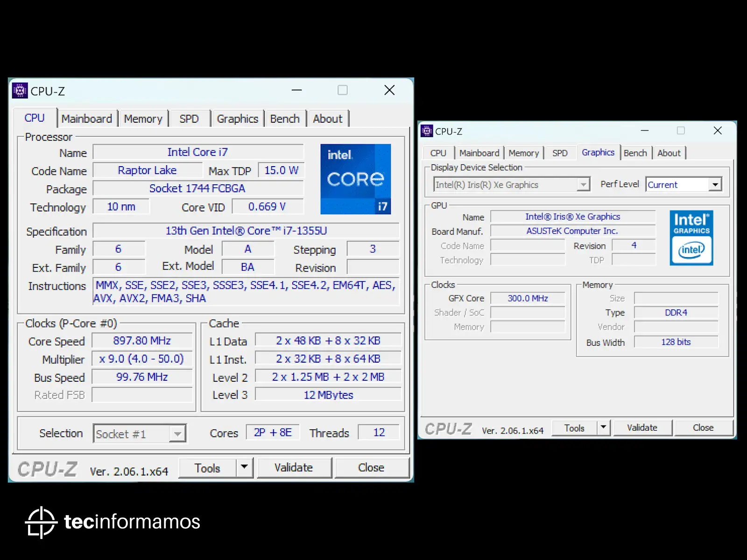Click the GPU Revision value "4"
The image size is (747, 560).
pyautogui.click(x=634, y=245)
